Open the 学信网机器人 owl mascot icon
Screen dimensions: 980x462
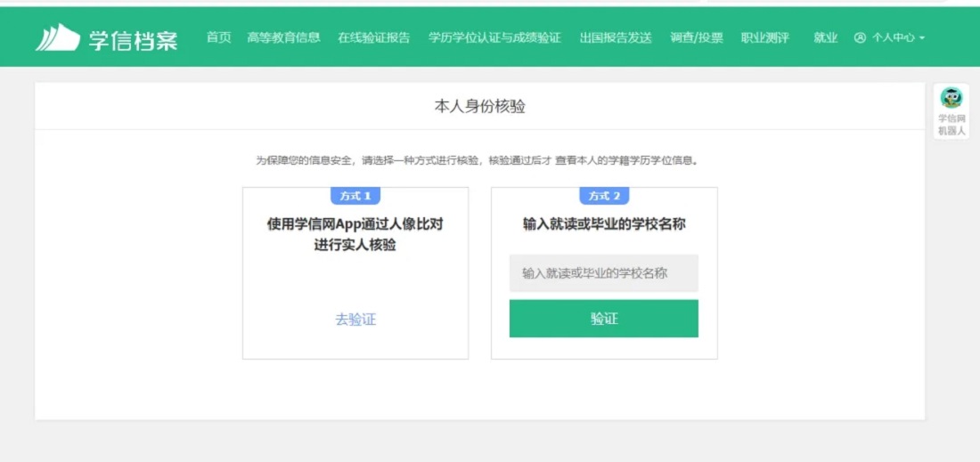click(951, 98)
